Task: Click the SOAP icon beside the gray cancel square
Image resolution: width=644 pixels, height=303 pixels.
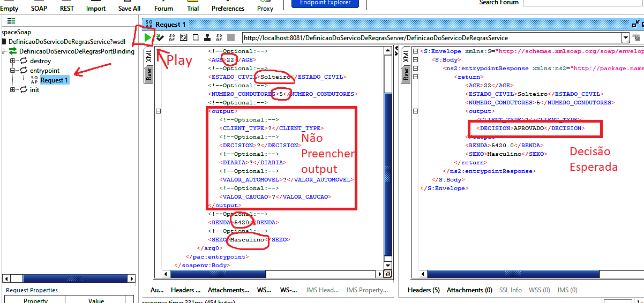Action: click(x=219, y=38)
